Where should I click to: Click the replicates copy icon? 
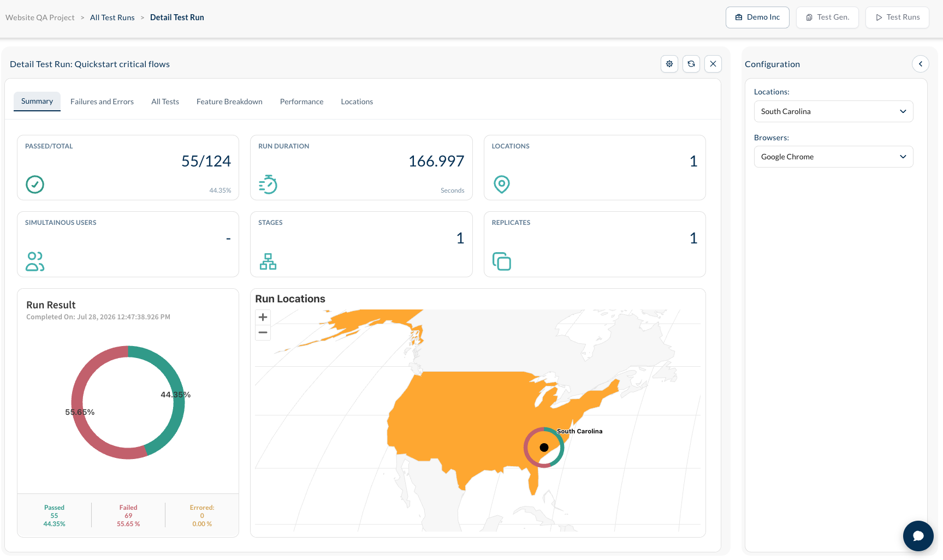502,261
